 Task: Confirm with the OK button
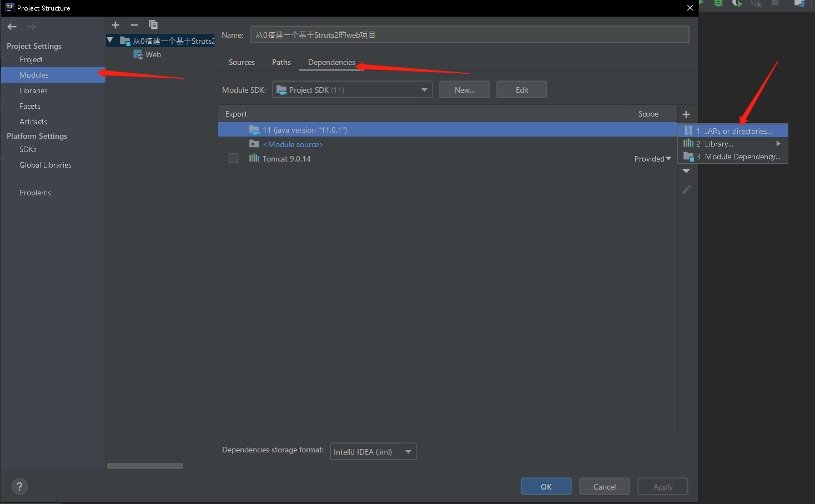click(546, 487)
